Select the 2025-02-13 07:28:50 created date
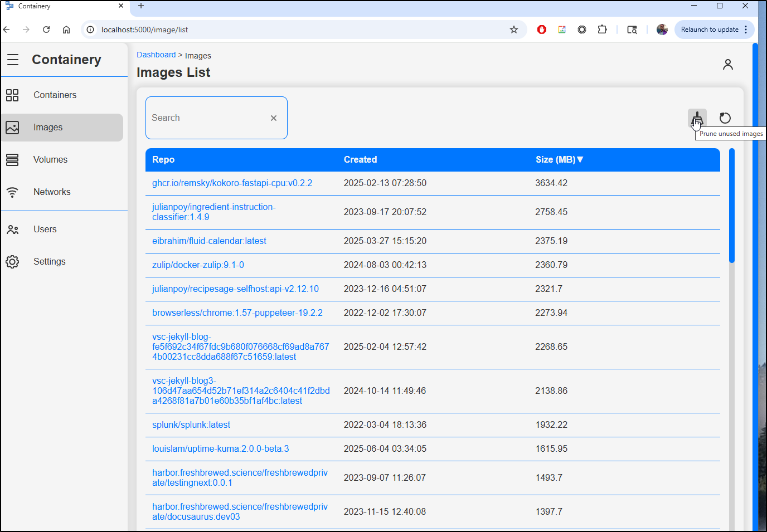Viewport: 767px width, 532px height. [x=385, y=183]
